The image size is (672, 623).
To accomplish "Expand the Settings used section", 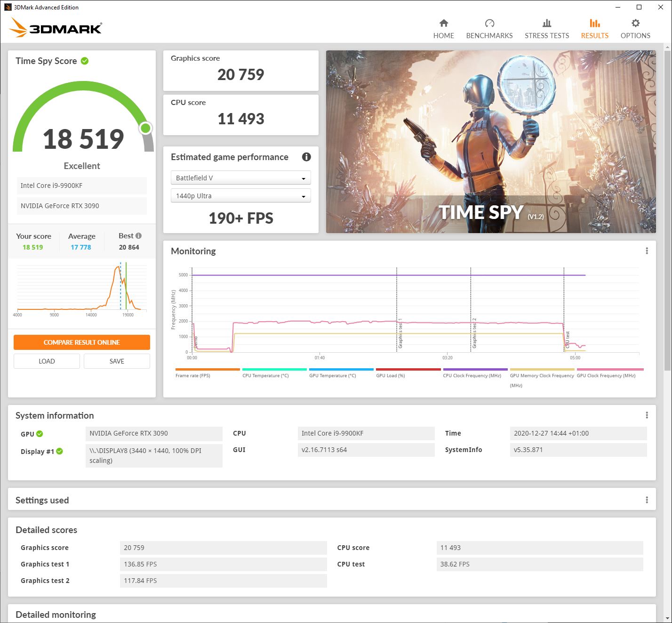I will pos(332,500).
